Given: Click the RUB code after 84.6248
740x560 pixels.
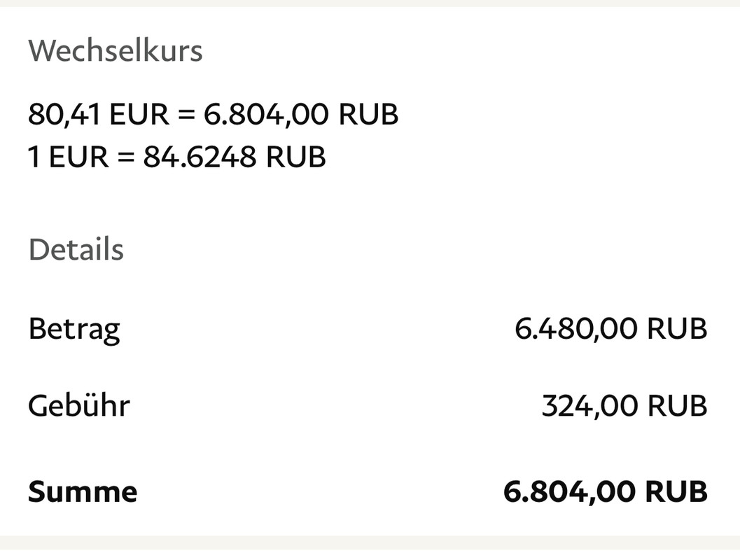Looking at the screenshot, I should (295, 157).
